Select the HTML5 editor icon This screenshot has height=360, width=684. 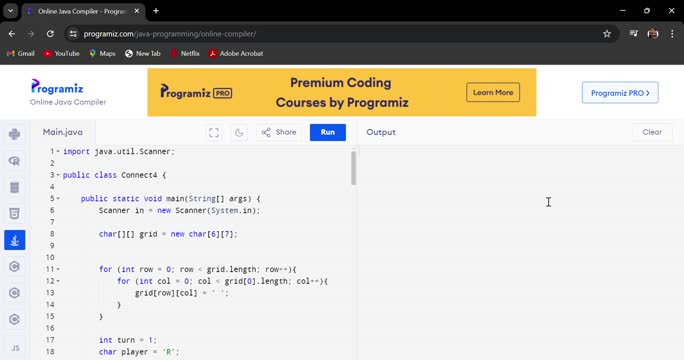tap(14, 213)
